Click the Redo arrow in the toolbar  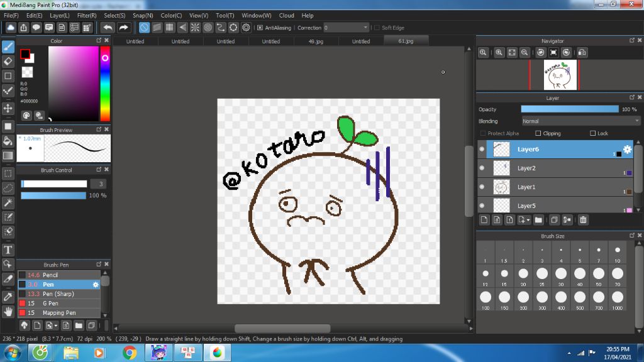pos(123,28)
